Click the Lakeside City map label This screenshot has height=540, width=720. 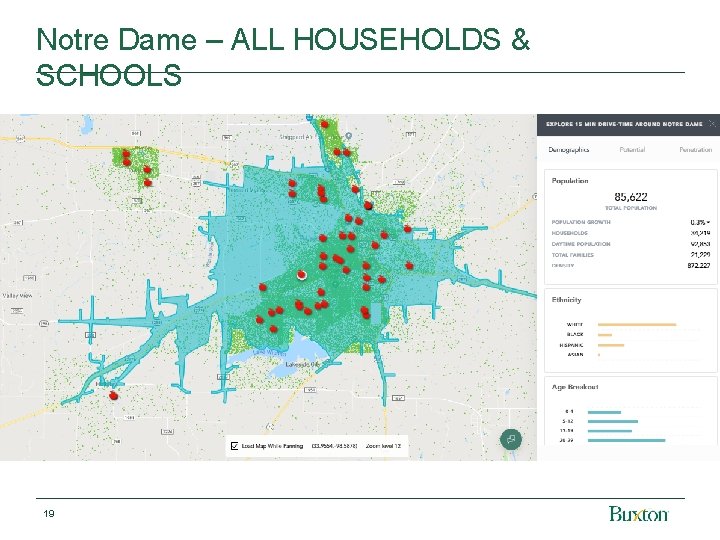click(302, 365)
